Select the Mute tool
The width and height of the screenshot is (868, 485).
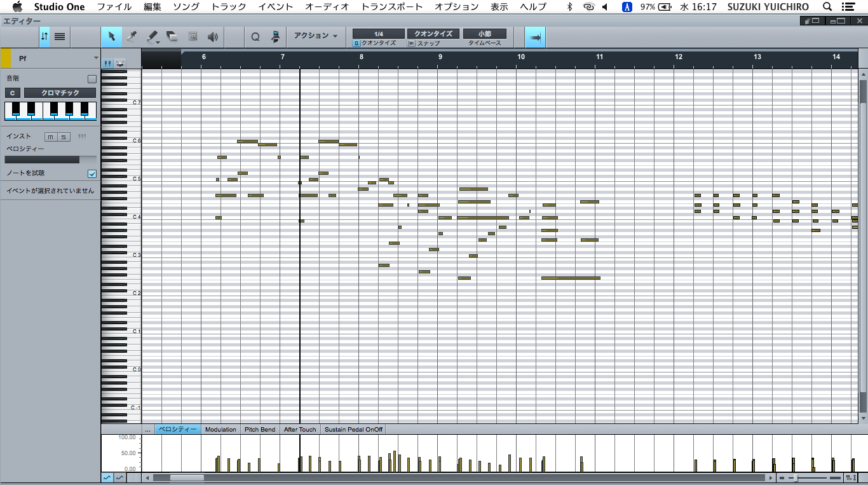pyautogui.click(x=193, y=37)
